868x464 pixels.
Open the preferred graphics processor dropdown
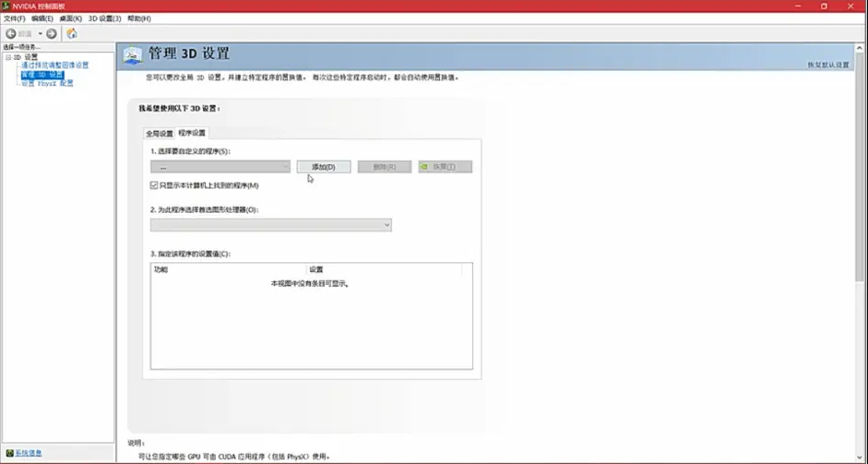[270, 225]
